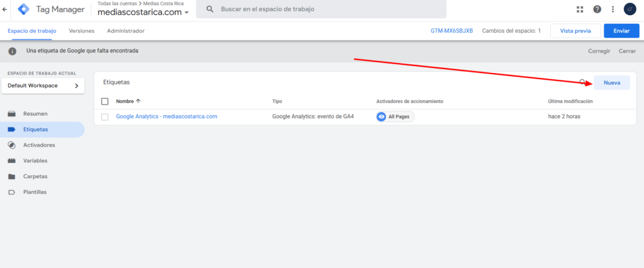
Task: Click in the workspace search field
Action: click(x=327, y=9)
